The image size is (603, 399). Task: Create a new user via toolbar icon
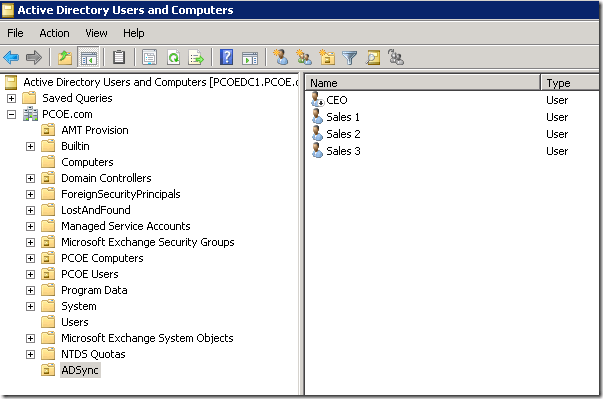pyautogui.click(x=280, y=57)
